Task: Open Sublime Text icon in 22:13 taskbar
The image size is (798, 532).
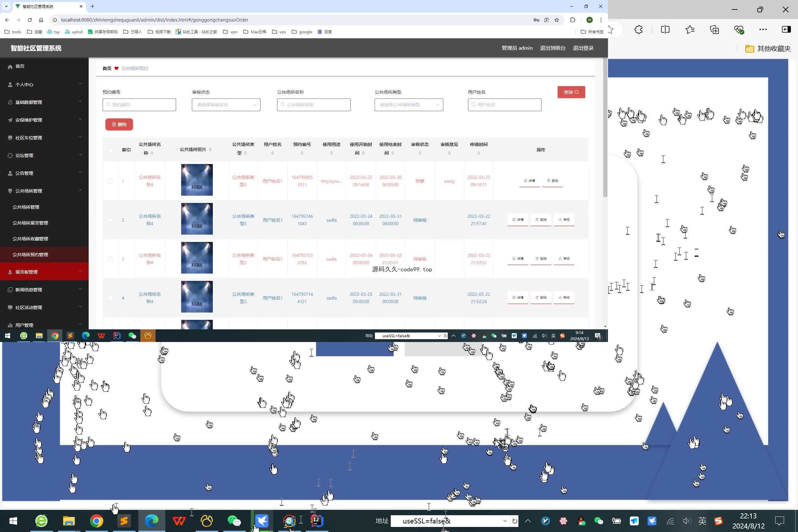Action: 124,521
